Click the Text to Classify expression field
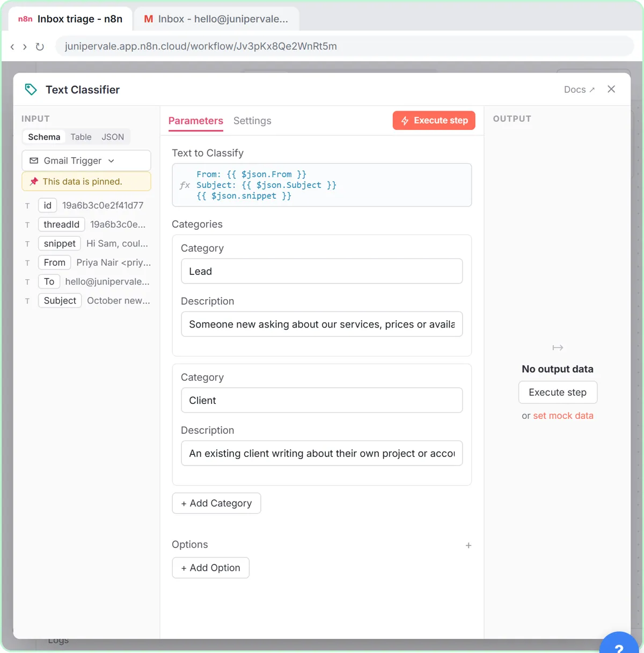Screen dimensions: 644x653 click(x=322, y=185)
